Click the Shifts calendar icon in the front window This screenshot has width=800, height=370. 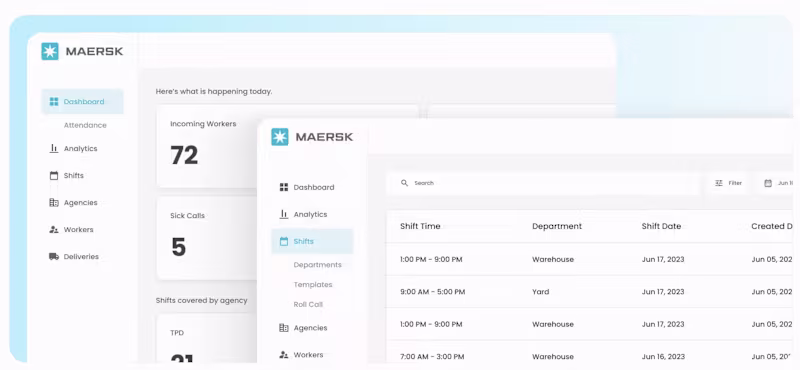pos(284,241)
